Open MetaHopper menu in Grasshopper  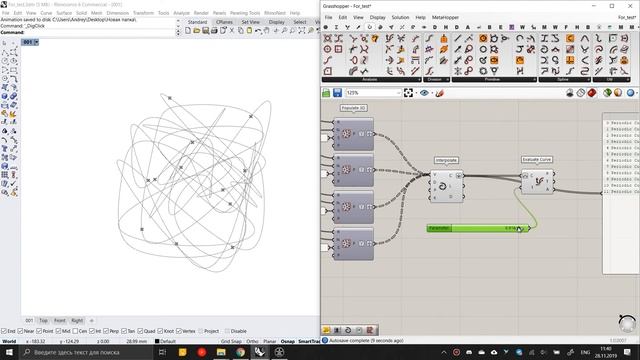(x=445, y=18)
